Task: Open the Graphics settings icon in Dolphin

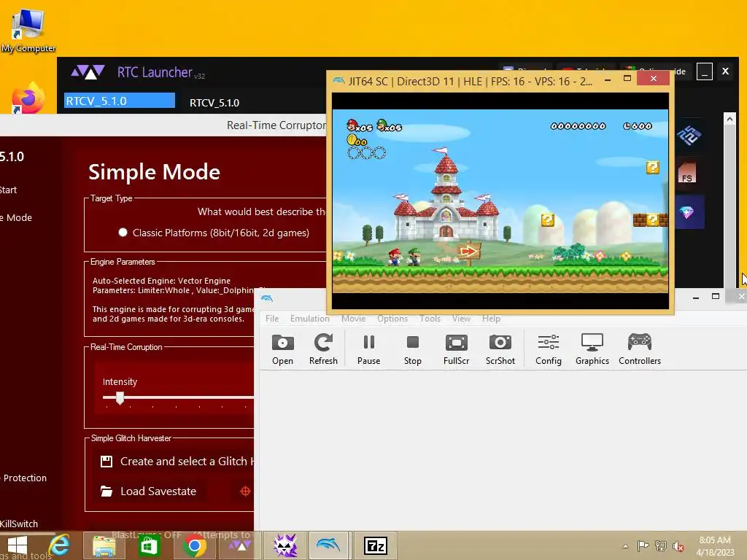Action: click(x=592, y=349)
